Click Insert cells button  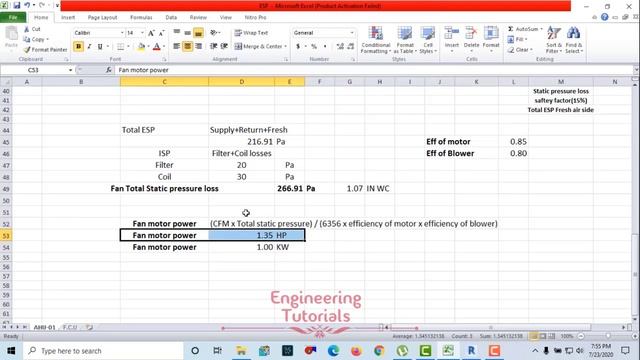pos(451,40)
